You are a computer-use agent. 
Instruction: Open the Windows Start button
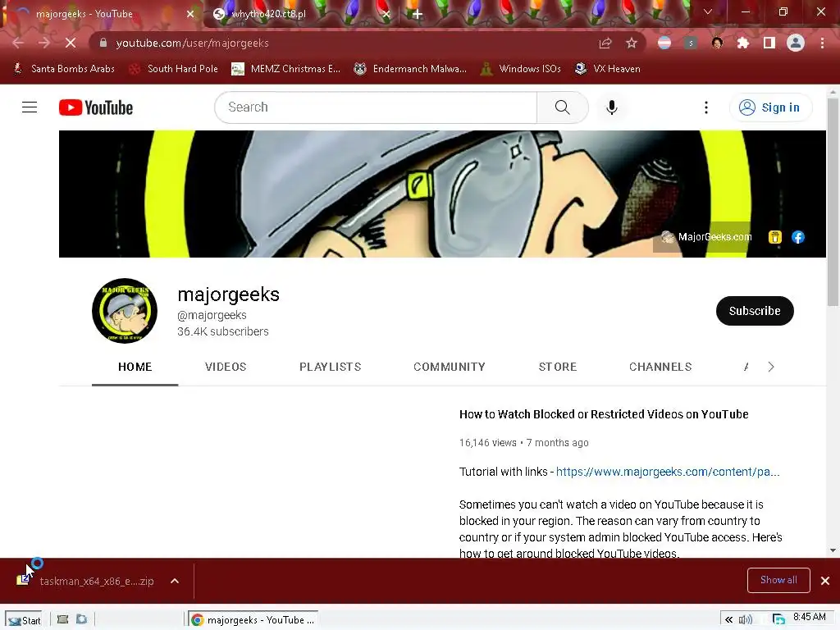(x=24, y=620)
